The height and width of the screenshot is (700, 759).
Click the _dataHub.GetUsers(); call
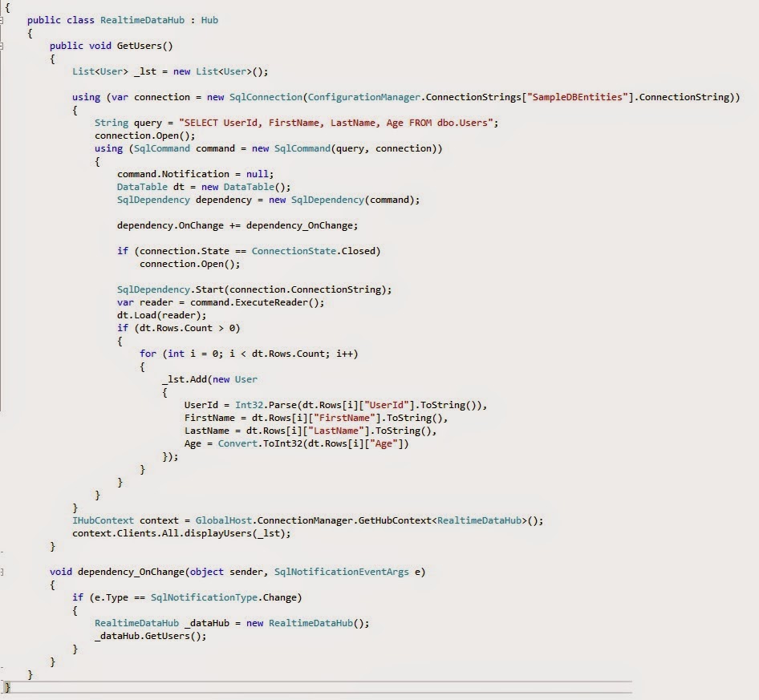pyautogui.click(x=151, y=636)
